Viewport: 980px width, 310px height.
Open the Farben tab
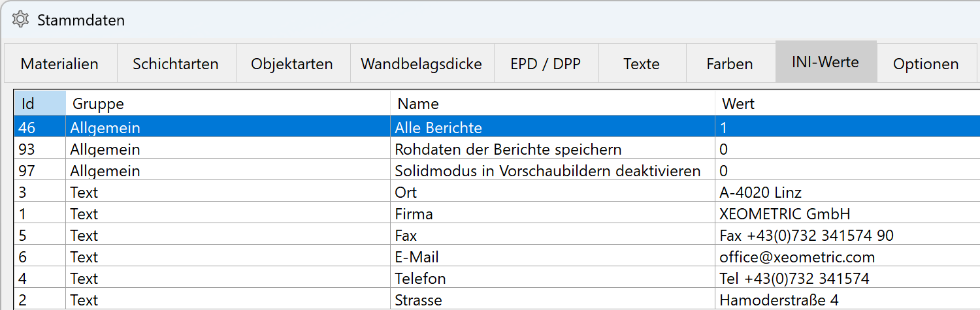730,63
